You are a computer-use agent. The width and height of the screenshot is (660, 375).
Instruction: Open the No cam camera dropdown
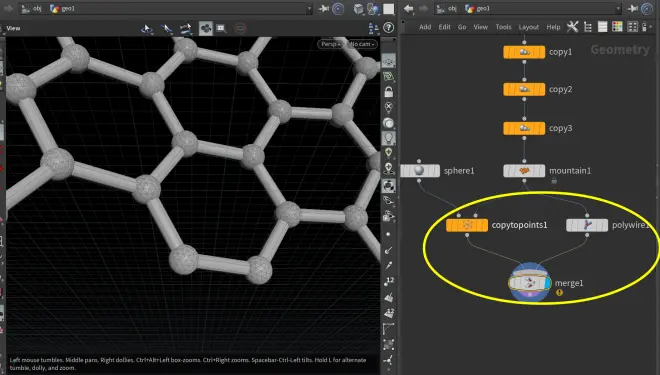362,44
